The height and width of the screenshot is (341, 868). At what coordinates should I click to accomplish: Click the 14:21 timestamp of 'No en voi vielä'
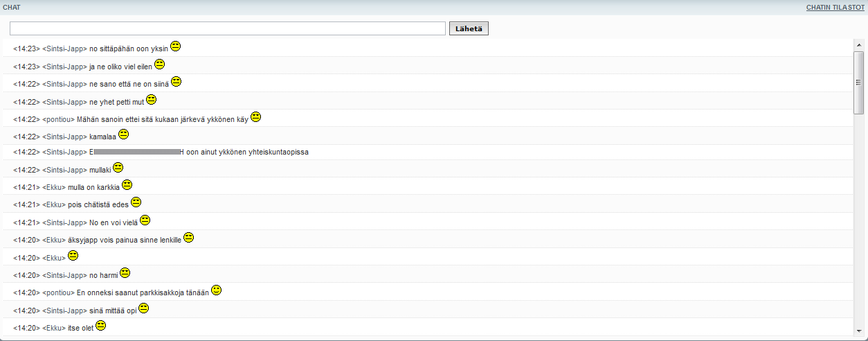[27, 223]
